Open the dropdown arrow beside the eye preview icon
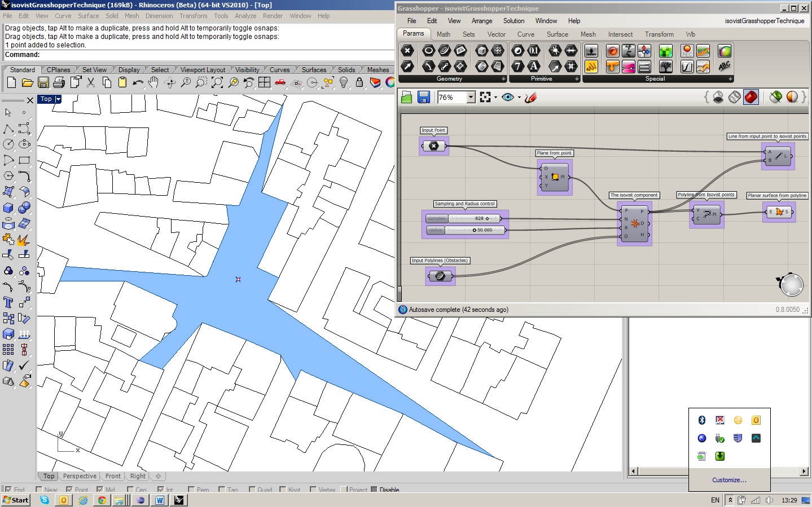Image resolution: width=812 pixels, height=507 pixels. pos(519,98)
